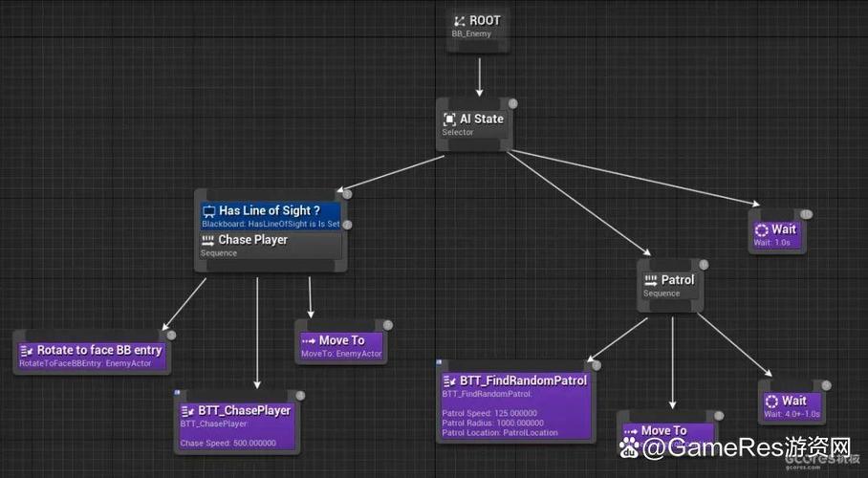Select the ROOT BB_Enemy node
Screen dimensions: 868x478
(x=478, y=31)
